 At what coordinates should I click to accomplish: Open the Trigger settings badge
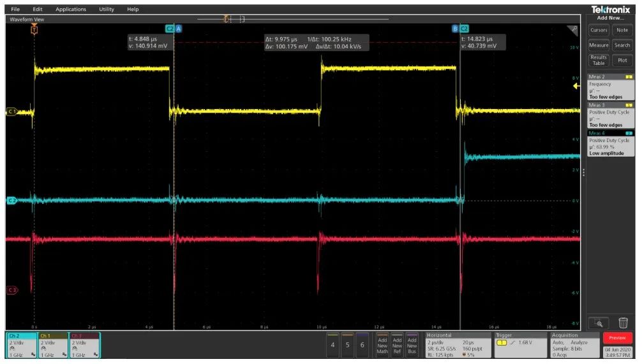pyautogui.click(x=520, y=345)
